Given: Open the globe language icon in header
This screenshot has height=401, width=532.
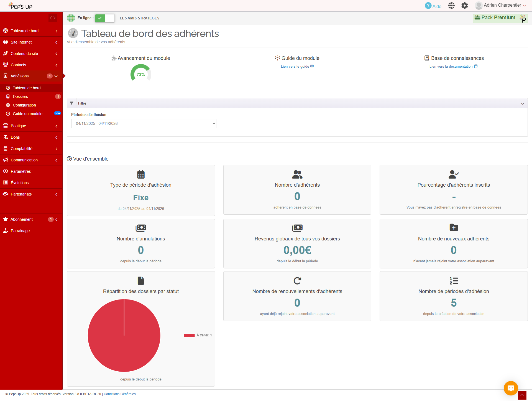Looking at the screenshot, I should [451, 6].
